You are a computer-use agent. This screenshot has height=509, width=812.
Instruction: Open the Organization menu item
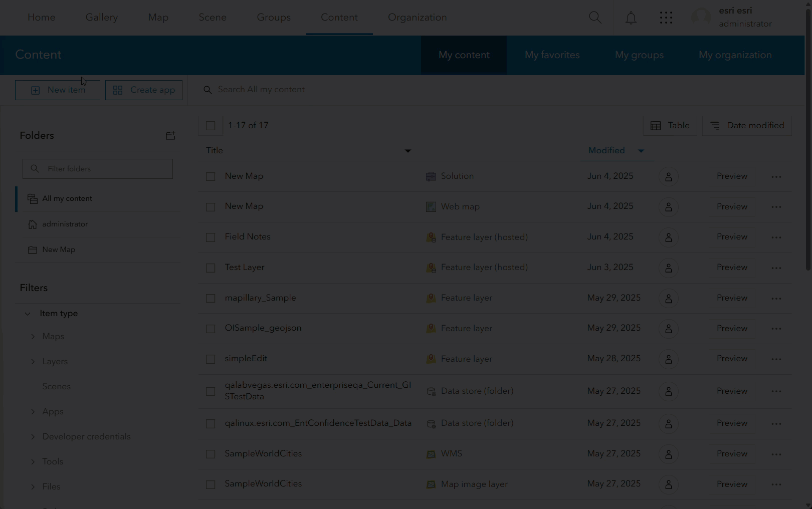click(417, 17)
